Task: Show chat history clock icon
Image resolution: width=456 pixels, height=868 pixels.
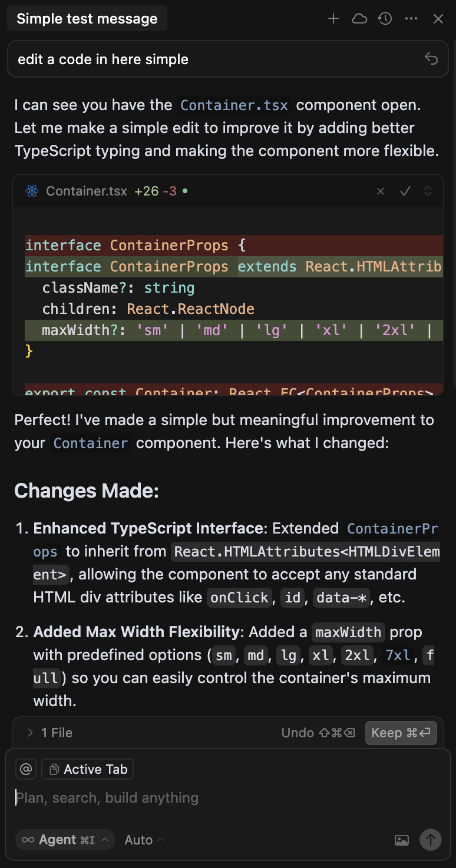Action: pyautogui.click(x=385, y=19)
